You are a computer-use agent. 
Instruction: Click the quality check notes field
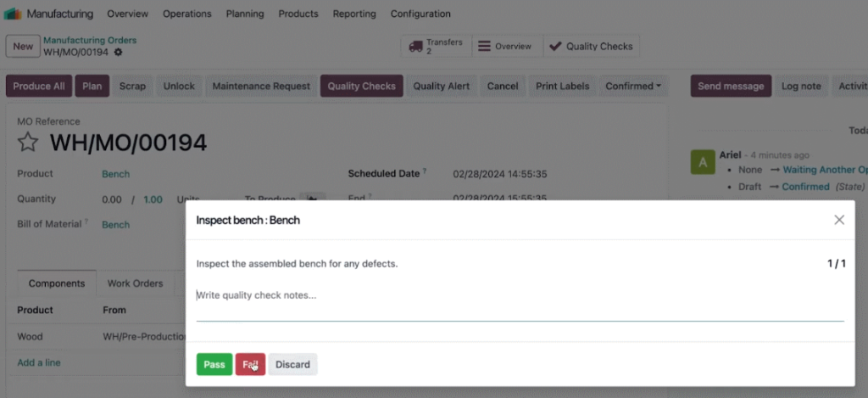(x=520, y=303)
